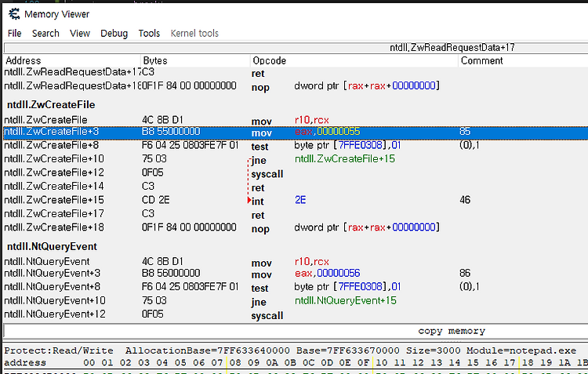Screen dimensions: 588x374
Task: Open the Tools menu
Action: 149,34
